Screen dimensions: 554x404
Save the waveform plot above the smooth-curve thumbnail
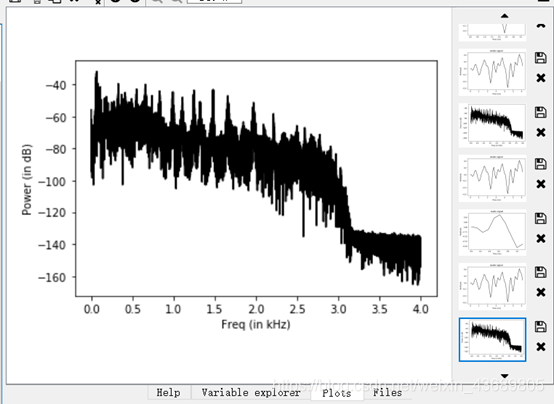point(541,164)
